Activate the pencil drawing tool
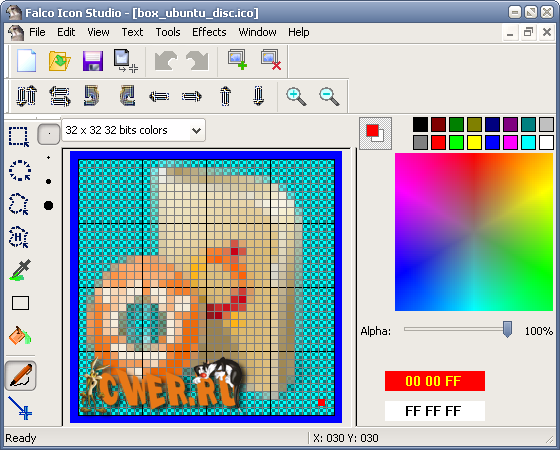 [20, 375]
